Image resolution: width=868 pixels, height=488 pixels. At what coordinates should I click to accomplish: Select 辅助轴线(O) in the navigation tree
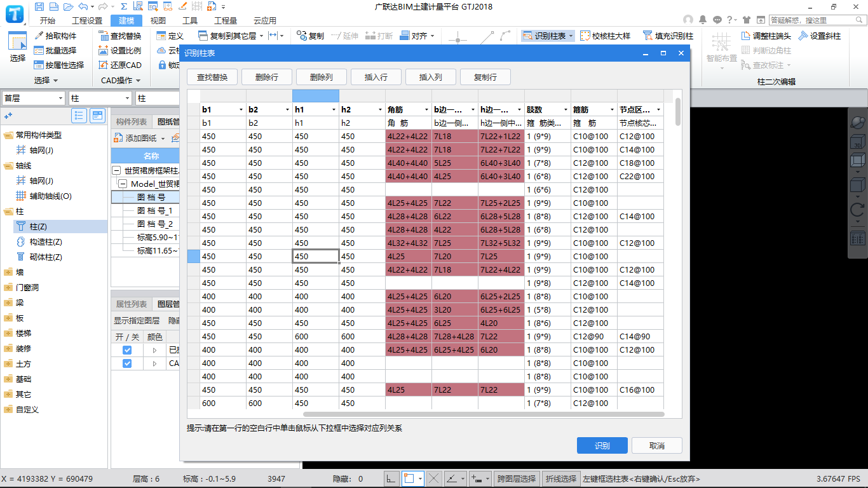[x=51, y=196]
